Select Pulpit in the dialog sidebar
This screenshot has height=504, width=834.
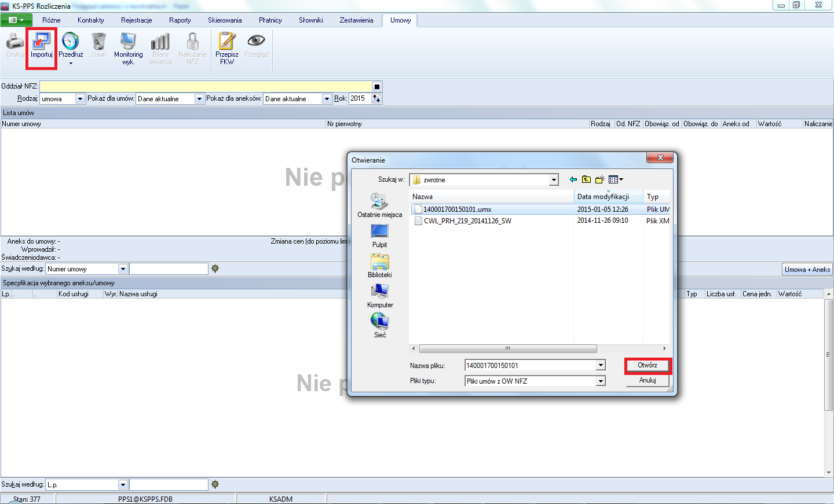[x=379, y=236]
